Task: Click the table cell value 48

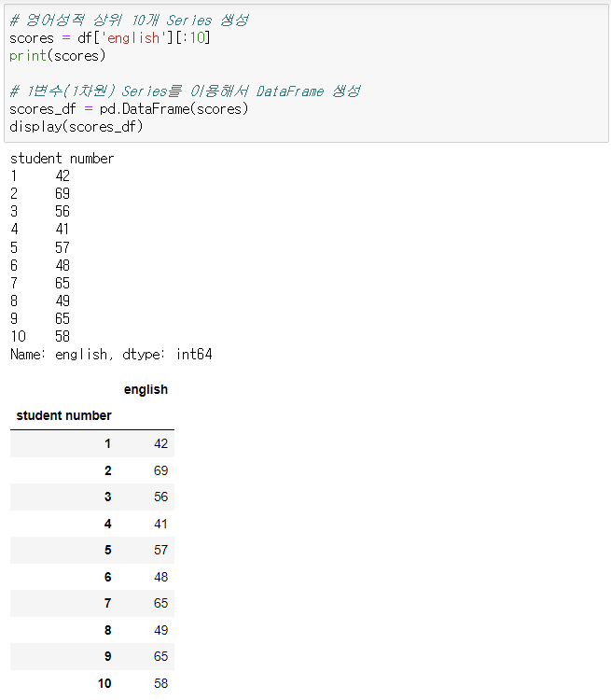Action: (160, 577)
